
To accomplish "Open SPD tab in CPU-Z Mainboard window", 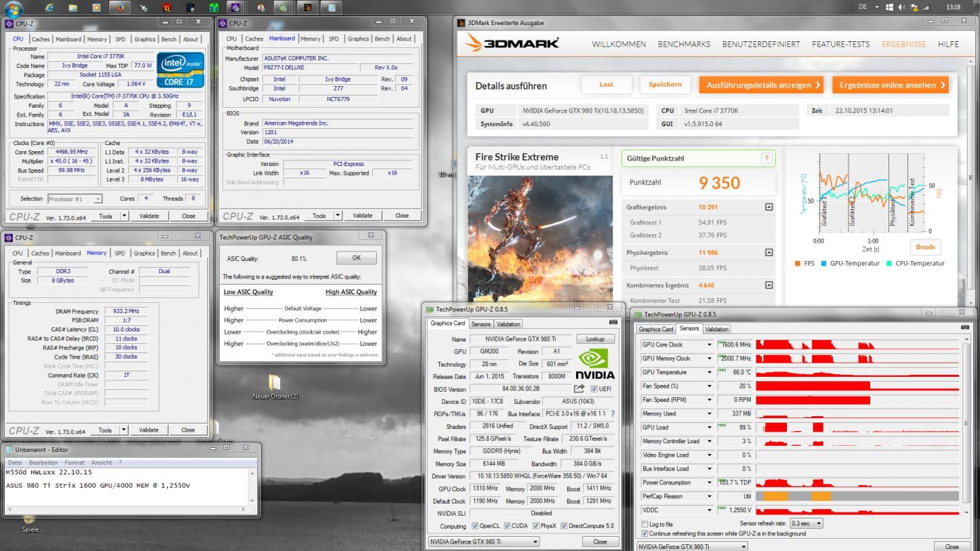I will (x=333, y=39).
